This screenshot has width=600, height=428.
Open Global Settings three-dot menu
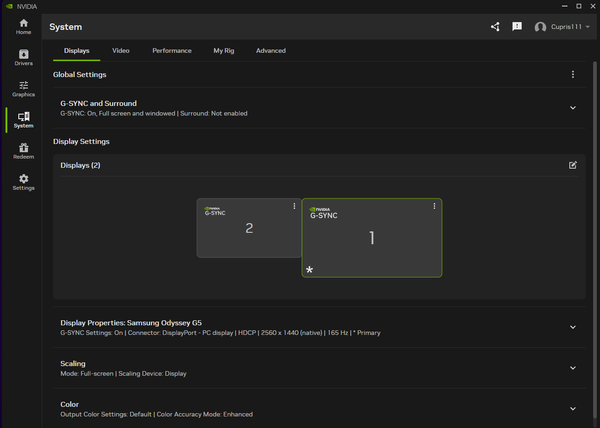tap(573, 75)
